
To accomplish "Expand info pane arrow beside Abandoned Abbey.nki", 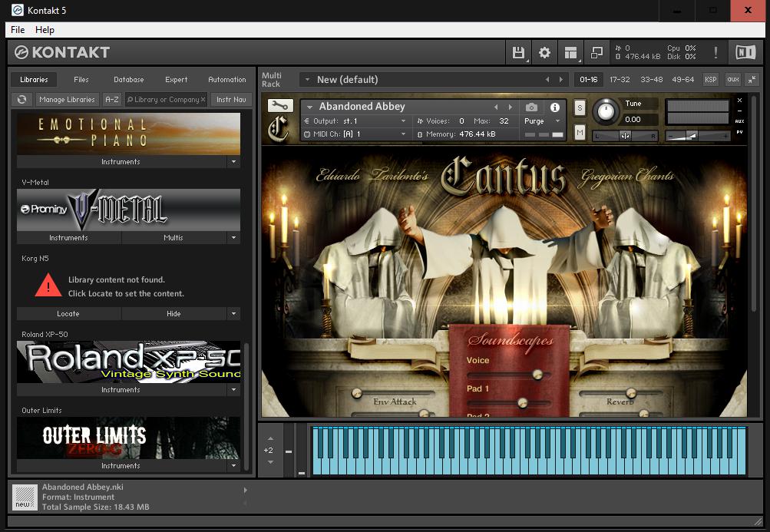I will point(245,490).
